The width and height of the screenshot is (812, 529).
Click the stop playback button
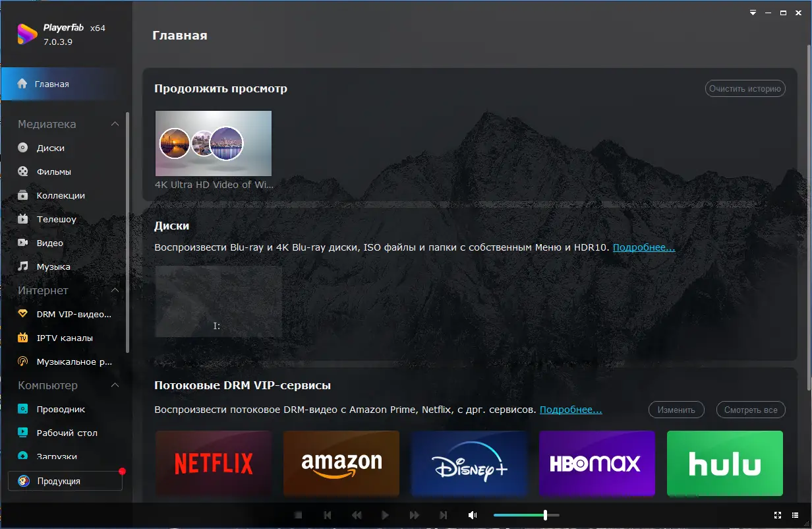click(298, 515)
